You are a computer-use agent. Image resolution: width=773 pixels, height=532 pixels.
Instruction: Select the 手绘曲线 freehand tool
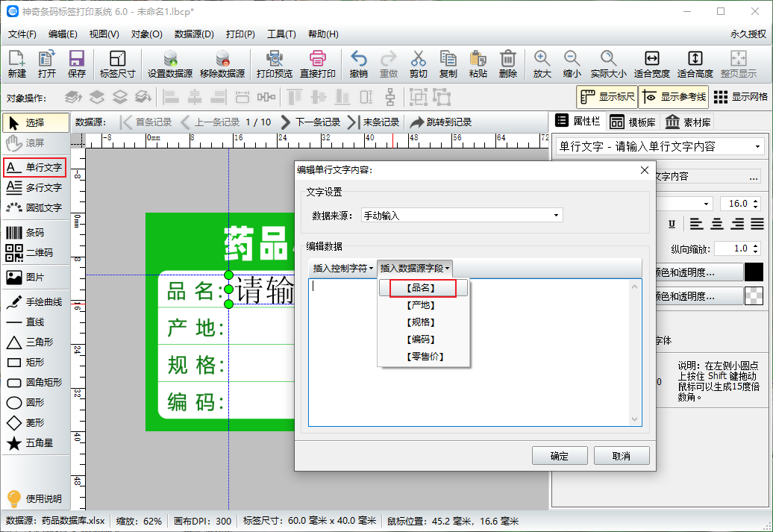[x=34, y=301]
